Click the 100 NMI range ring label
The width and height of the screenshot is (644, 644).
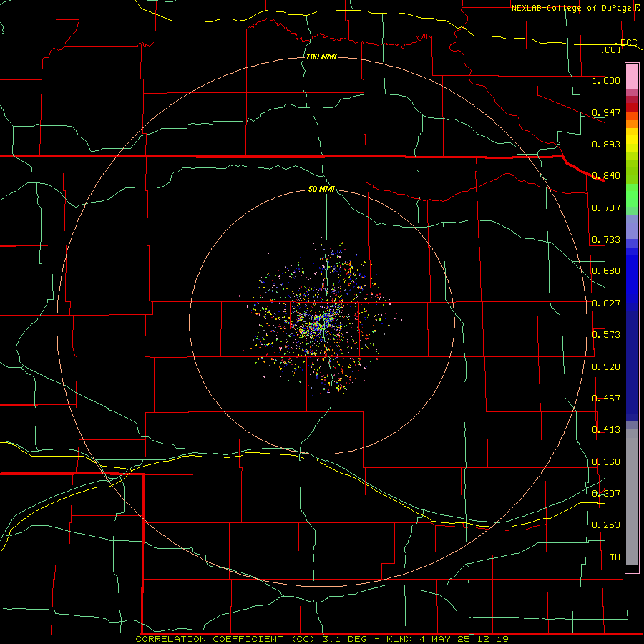[321, 57]
